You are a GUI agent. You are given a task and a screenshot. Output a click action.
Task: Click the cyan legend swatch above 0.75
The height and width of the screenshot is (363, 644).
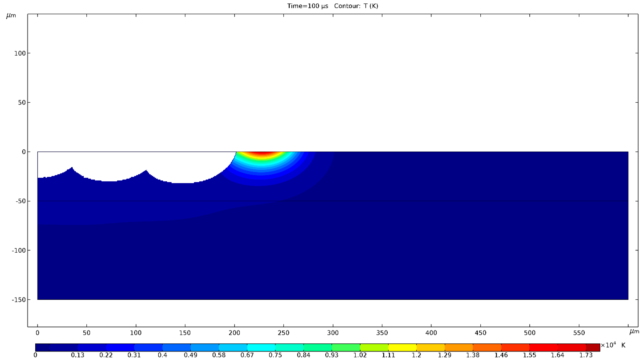(x=261, y=347)
